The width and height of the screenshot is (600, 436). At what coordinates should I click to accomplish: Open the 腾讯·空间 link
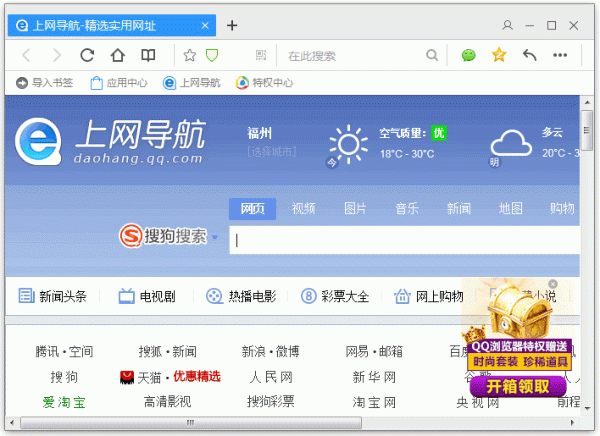click(64, 351)
